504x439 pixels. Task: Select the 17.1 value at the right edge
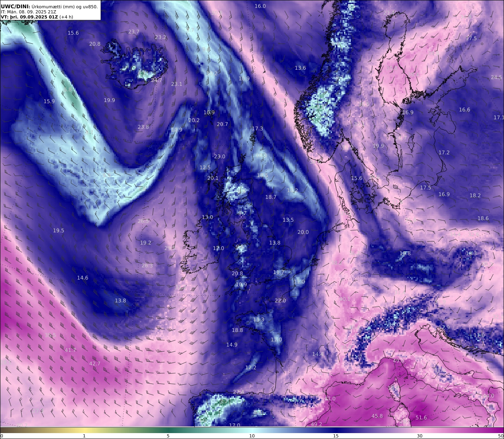498,117
